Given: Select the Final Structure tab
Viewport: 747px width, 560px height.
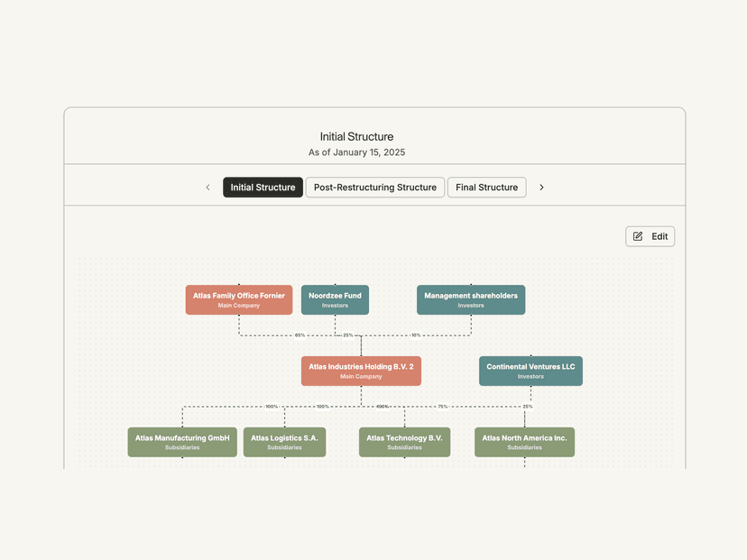Looking at the screenshot, I should [x=486, y=188].
